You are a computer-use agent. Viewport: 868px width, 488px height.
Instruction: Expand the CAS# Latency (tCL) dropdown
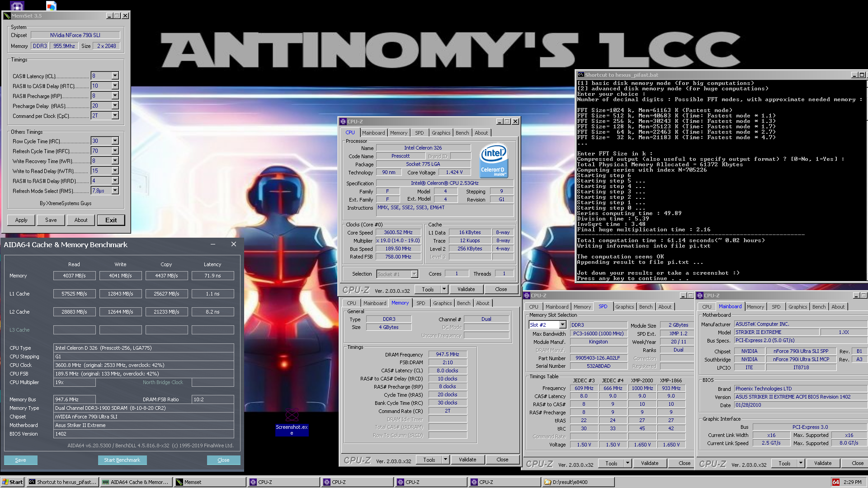[x=115, y=76]
